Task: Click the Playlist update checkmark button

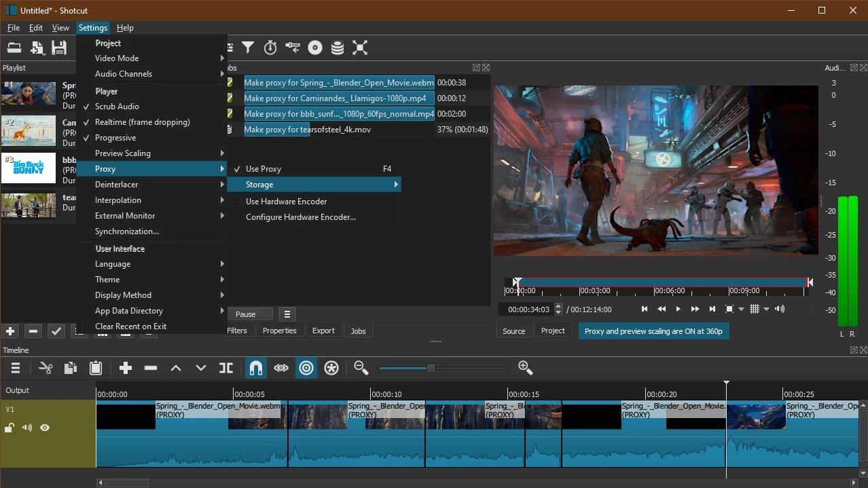Action: click(56, 331)
